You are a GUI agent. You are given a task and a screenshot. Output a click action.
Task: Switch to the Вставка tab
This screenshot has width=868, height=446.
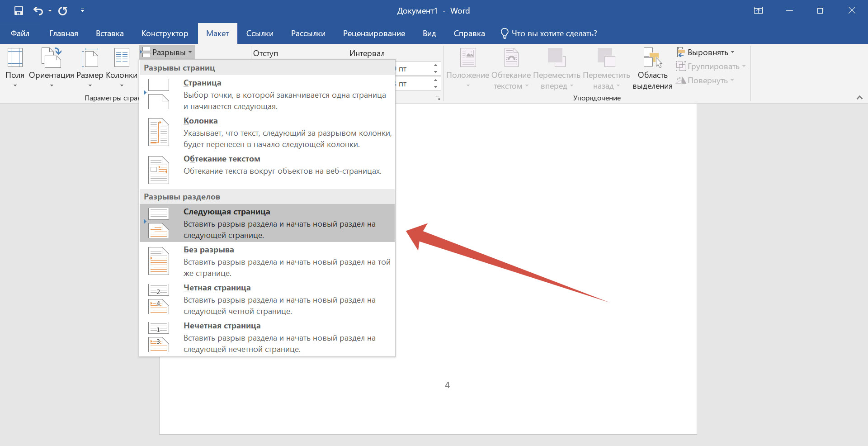(x=110, y=33)
